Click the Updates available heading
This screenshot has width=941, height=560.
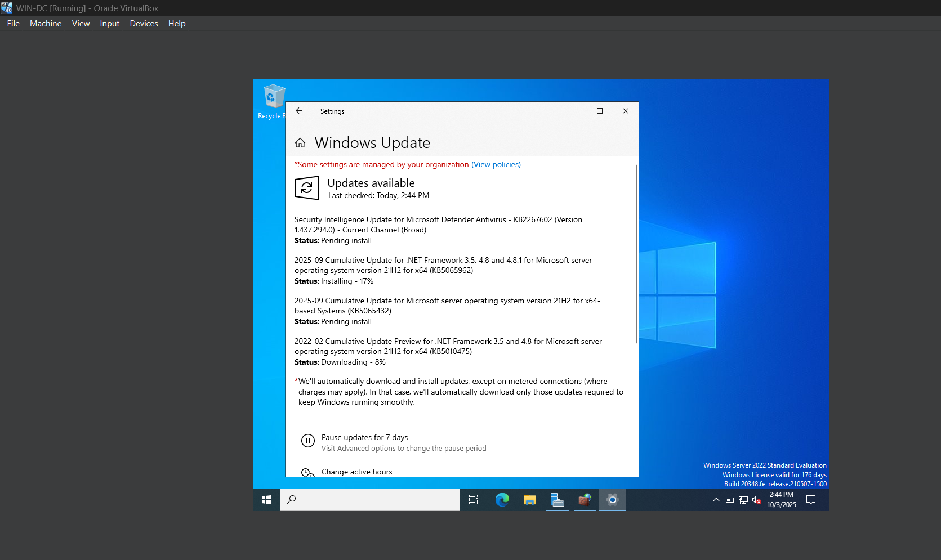[371, 183]
